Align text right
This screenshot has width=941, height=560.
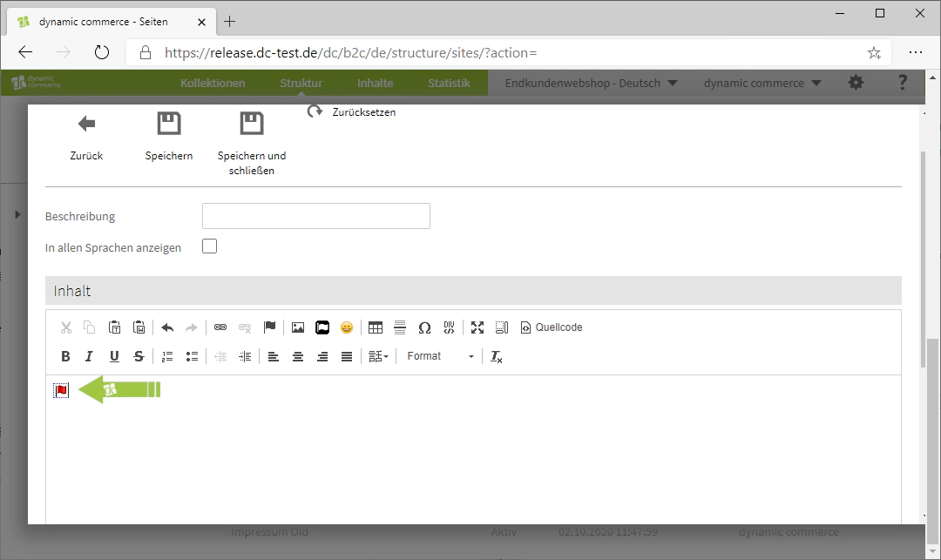pyautogui.click(x=322, y=356)
